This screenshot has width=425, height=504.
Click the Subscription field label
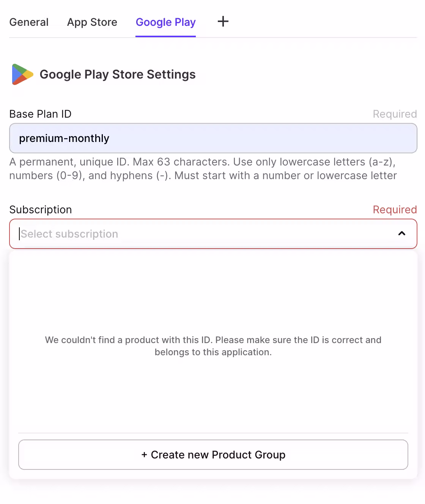click(41, 209)
